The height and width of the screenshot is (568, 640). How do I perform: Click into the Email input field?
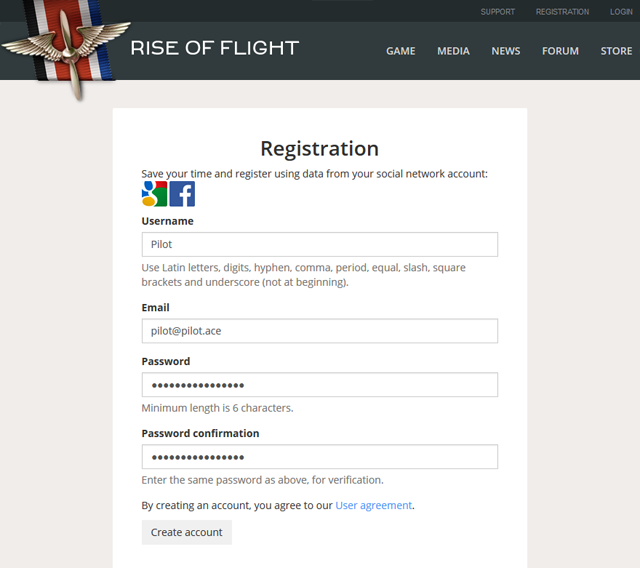click(x=320, y=331)
